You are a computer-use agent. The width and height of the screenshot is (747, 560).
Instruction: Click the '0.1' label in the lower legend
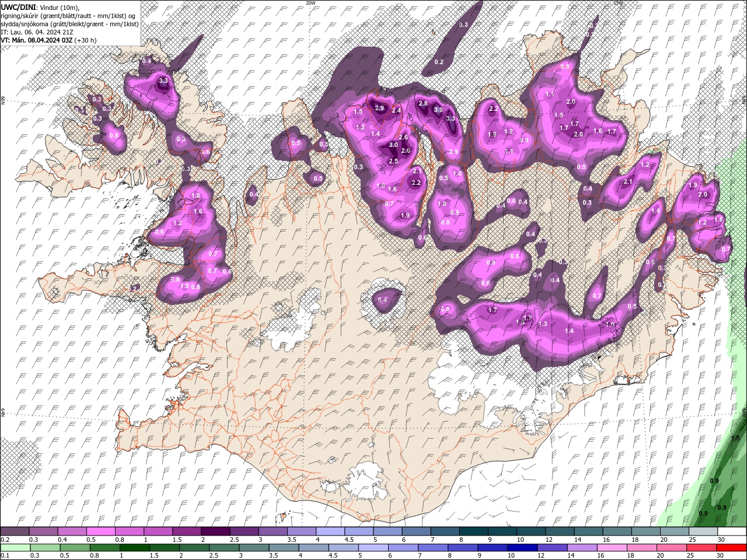pyautogui.click(x=5, y=555)
